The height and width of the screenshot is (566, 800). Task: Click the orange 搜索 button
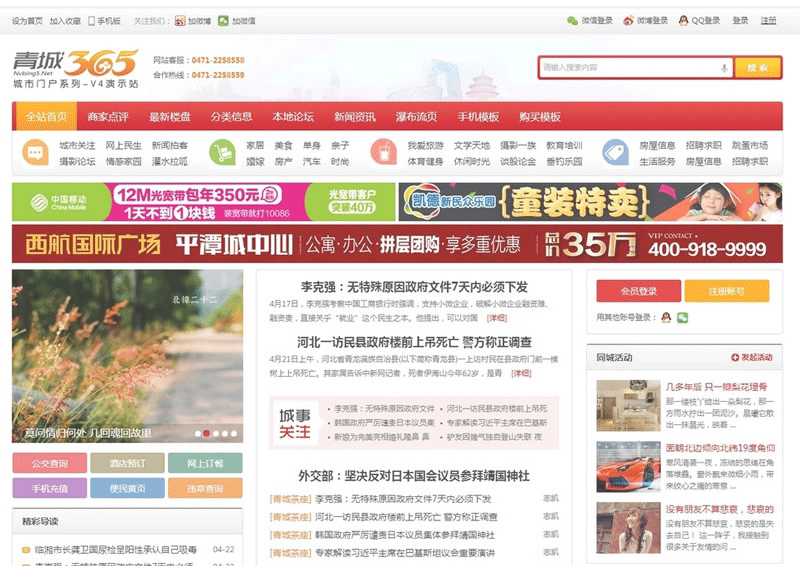pos(758,68)
